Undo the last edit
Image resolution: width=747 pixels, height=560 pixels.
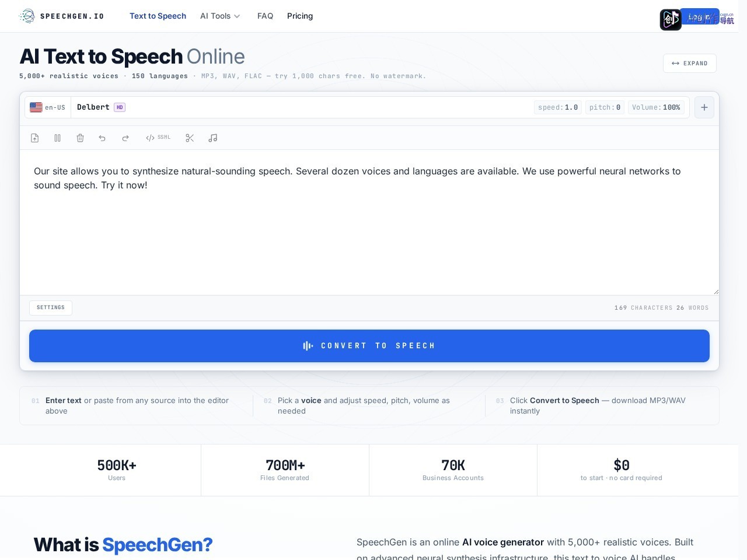click(102, 138)
